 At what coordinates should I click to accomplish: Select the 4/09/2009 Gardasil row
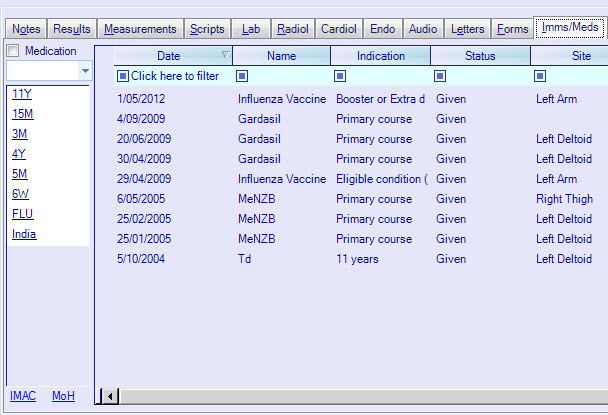tap(361, 119)
